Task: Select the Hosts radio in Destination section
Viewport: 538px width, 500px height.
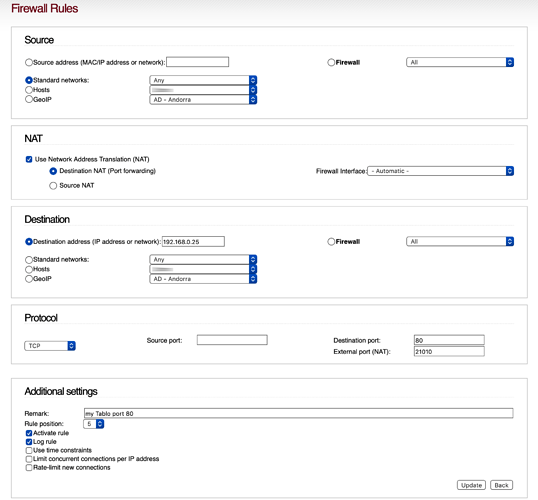Action: [29, 269]
